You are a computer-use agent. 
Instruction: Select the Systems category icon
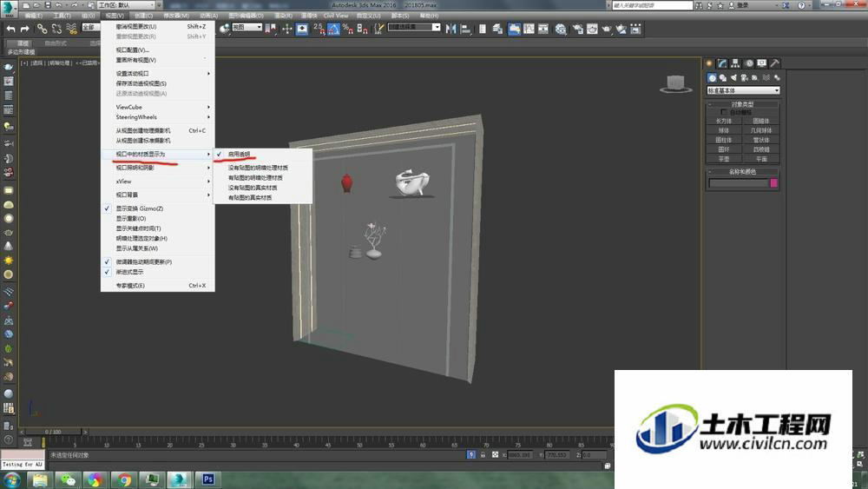pos(777,78)
